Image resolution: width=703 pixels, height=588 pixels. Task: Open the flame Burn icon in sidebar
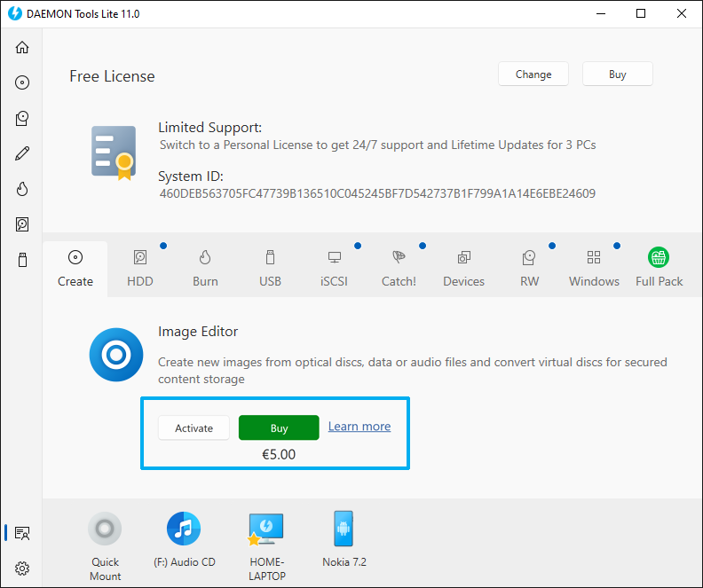pos(22,189)
